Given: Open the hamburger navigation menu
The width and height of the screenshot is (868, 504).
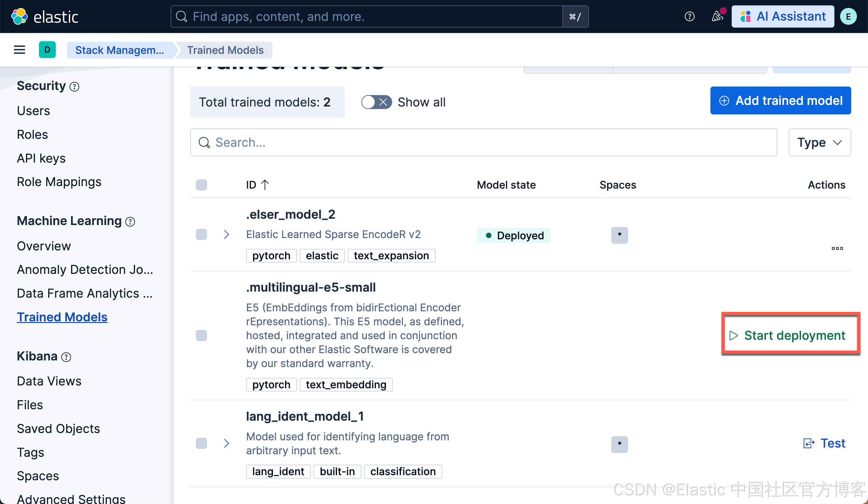Looking at the screenshot, I should click(x=19, y=50).
